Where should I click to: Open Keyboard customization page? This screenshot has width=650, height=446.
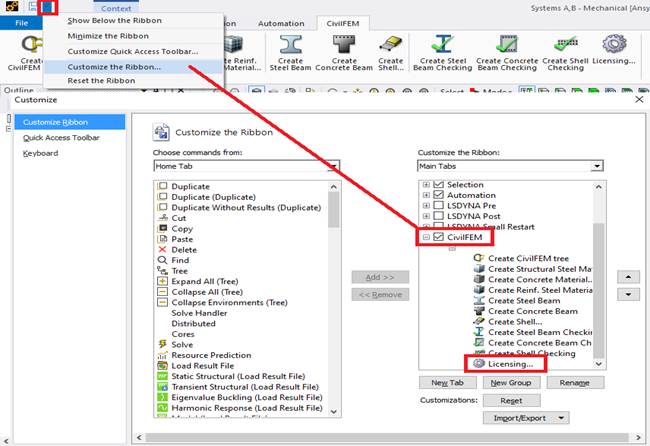(x=41, y=153)
